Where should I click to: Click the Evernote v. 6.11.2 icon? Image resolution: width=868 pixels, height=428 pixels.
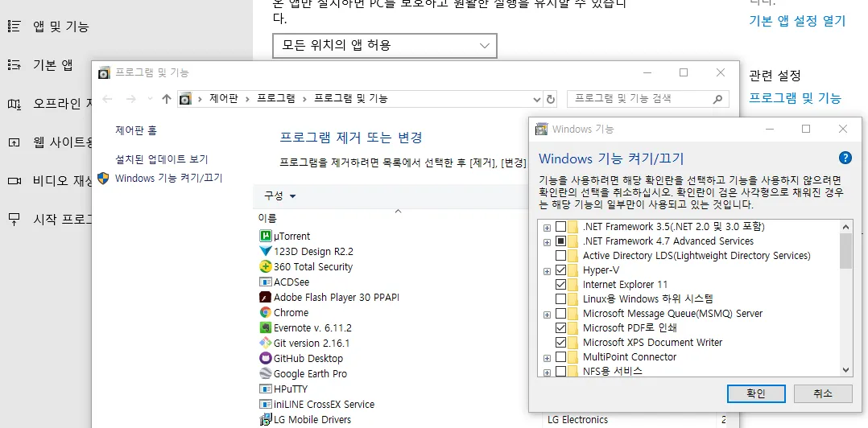tap(266, 328)
